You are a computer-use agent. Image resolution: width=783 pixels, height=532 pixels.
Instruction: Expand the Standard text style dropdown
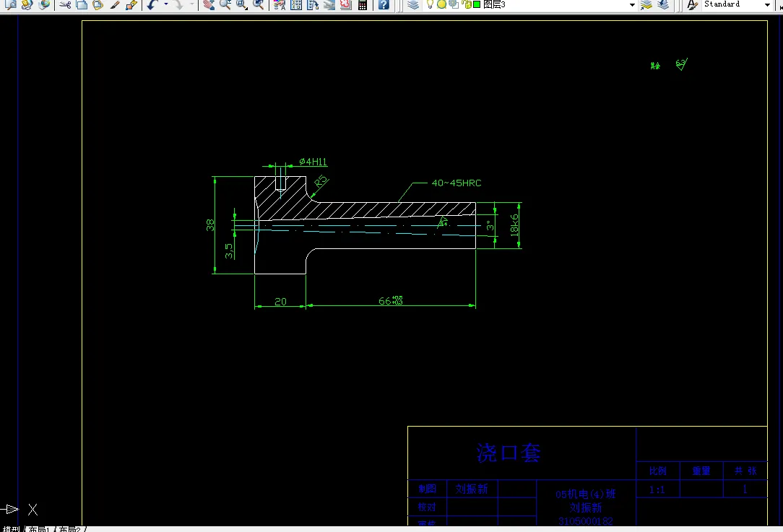tap(768, 5)
